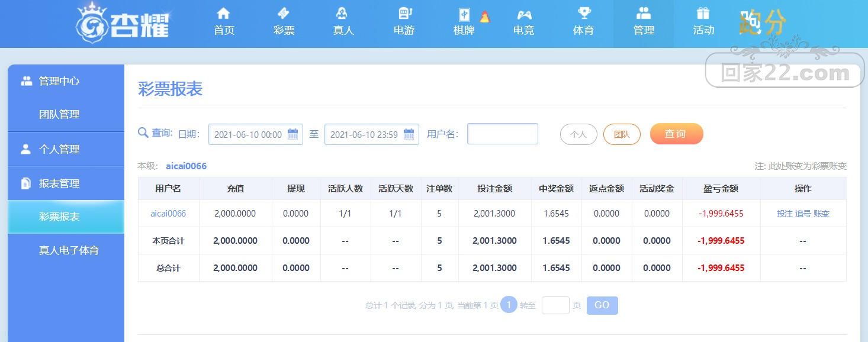Click the 首页 home icon in navigation
Screen dimensions: 868x342
[224, 14]
